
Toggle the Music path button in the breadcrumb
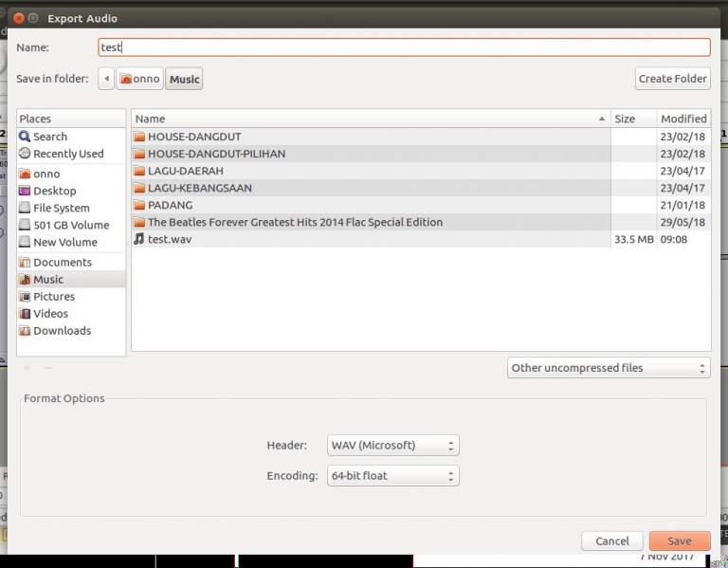point(184,79)
